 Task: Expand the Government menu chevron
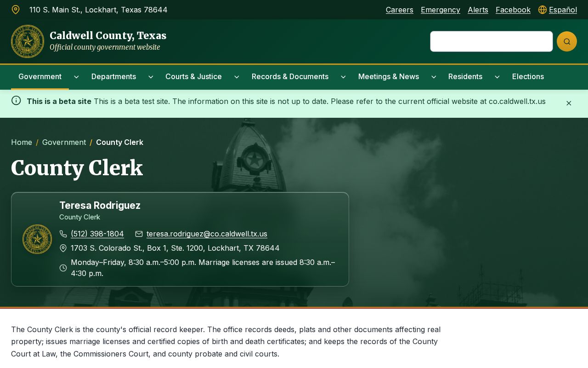76,77
